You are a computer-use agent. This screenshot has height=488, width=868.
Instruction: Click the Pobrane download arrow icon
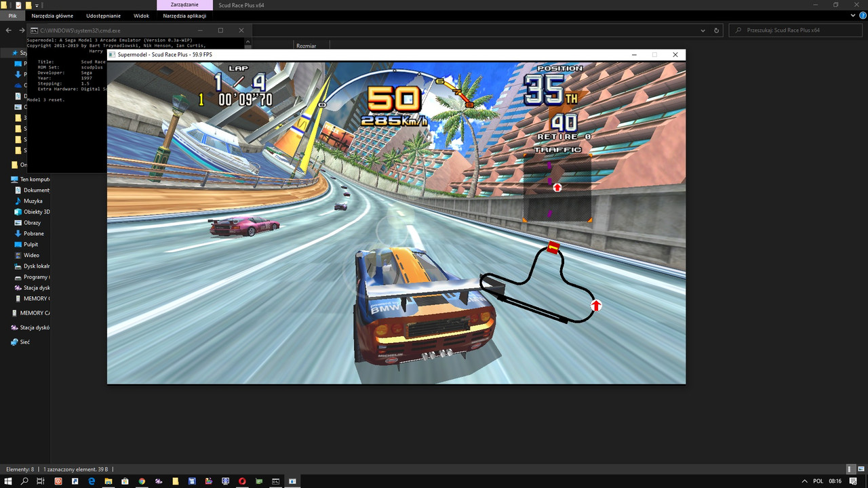(x=18, y=233)
